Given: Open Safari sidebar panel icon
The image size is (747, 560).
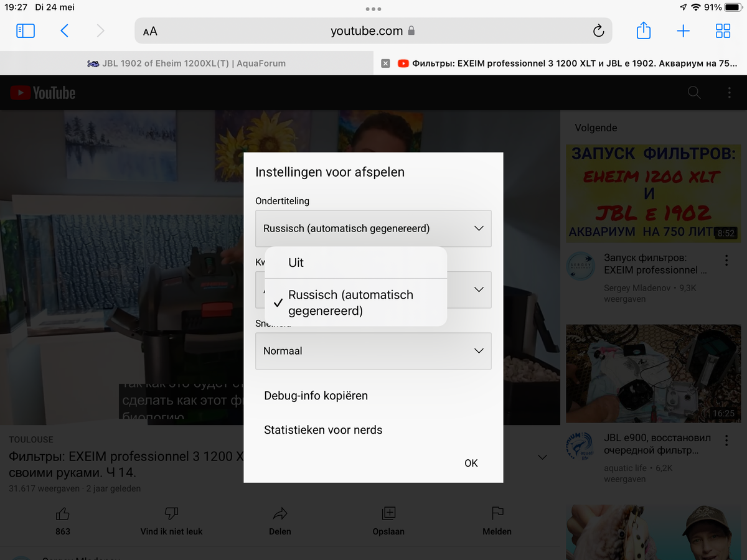Looking at the screenshot, I should pos(26,31).
